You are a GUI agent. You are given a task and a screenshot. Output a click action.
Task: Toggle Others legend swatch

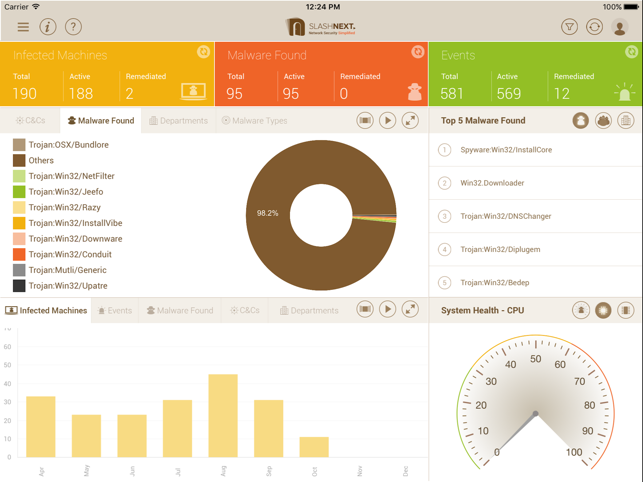pos(19,160)
